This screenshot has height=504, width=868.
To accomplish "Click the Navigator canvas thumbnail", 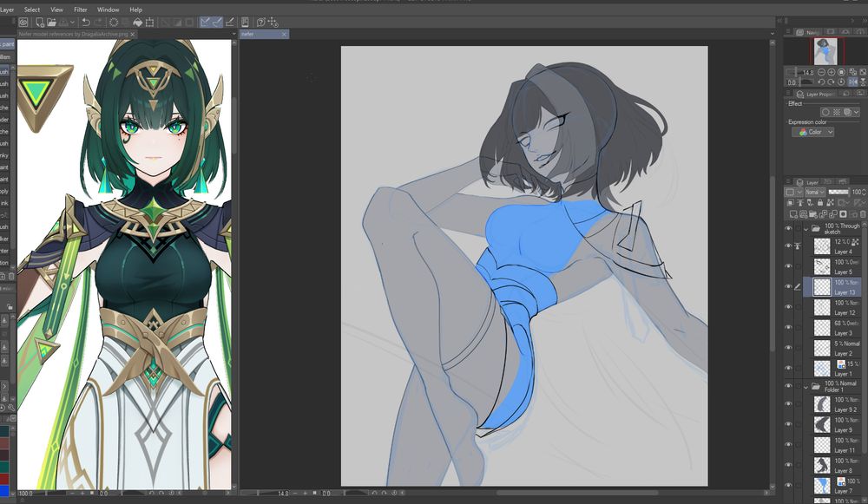I will (x=825, y=51).
